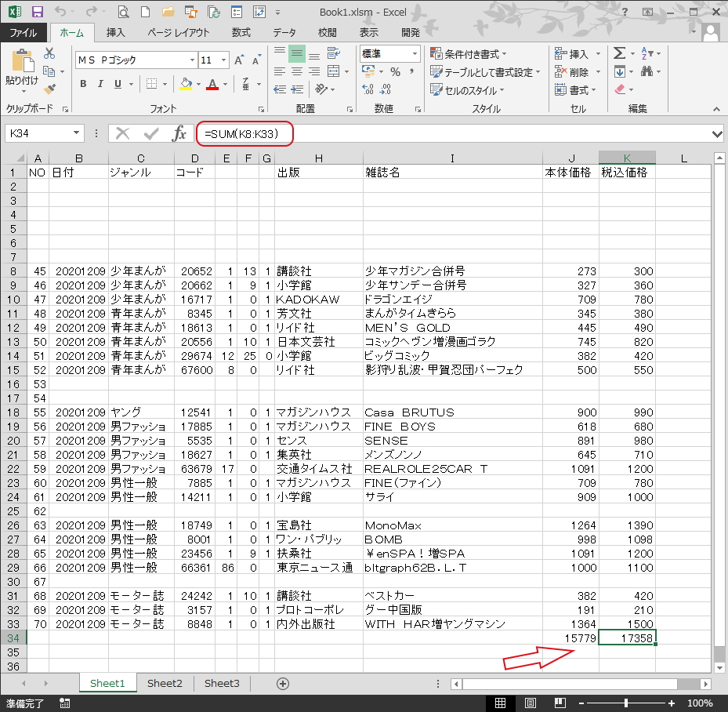Cut selection with the scissors icon

(x=49, y=53)
